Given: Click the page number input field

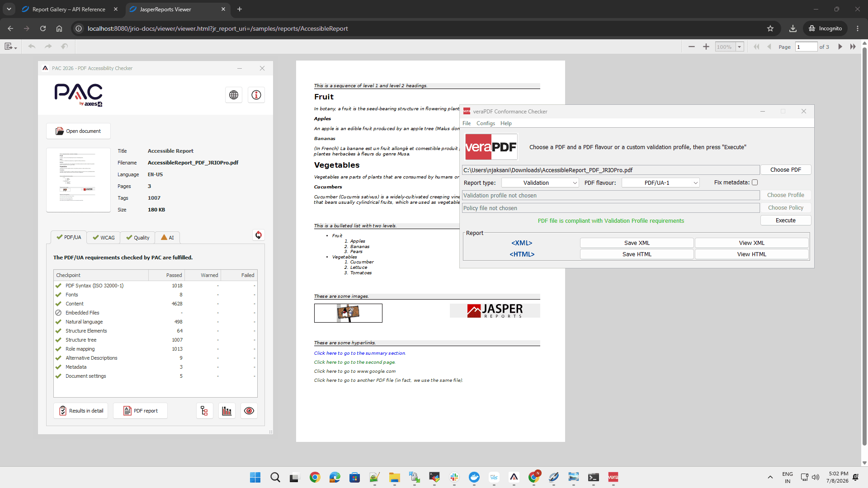Looking at the screenshot, I should 806,47.
